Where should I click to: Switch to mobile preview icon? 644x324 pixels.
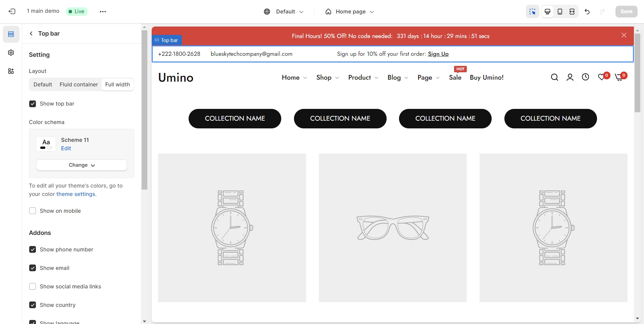tap(560, 11)
